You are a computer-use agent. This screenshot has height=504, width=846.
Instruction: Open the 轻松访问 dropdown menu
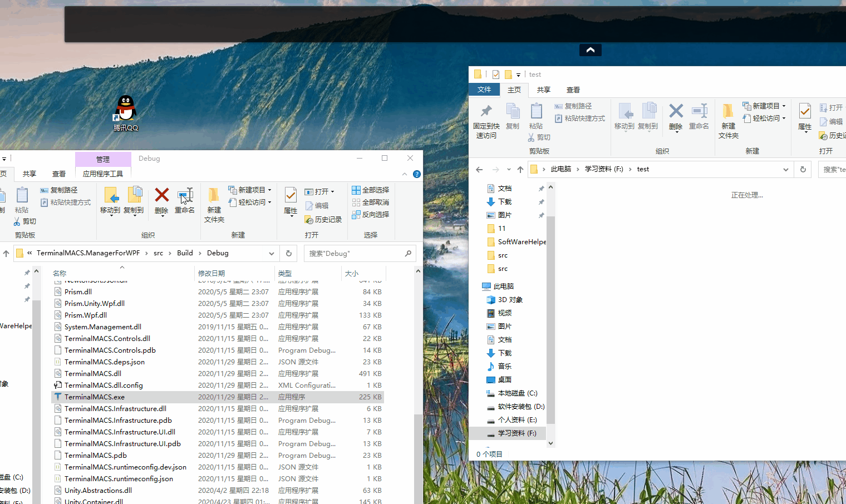click(783, 118)
